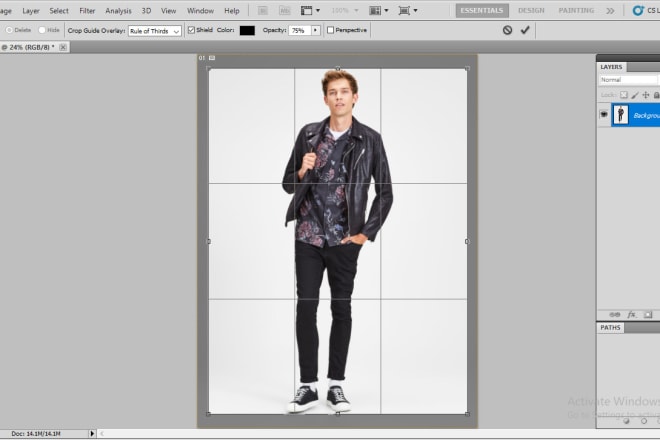Click the link layers icon
The image size is (660, 440).
coord(615,315)
